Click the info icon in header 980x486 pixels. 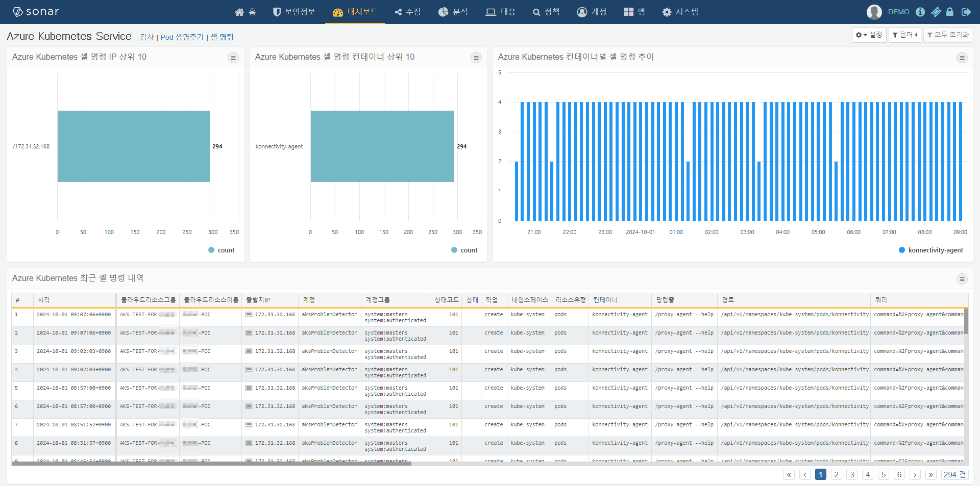(x=920, y=12)
